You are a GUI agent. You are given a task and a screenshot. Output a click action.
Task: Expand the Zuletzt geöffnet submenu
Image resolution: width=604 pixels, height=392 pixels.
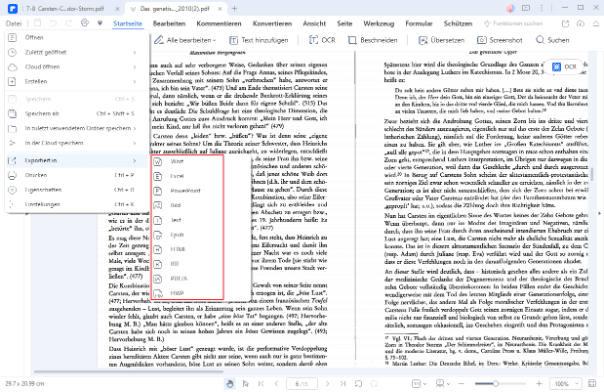tap(73, 52)
